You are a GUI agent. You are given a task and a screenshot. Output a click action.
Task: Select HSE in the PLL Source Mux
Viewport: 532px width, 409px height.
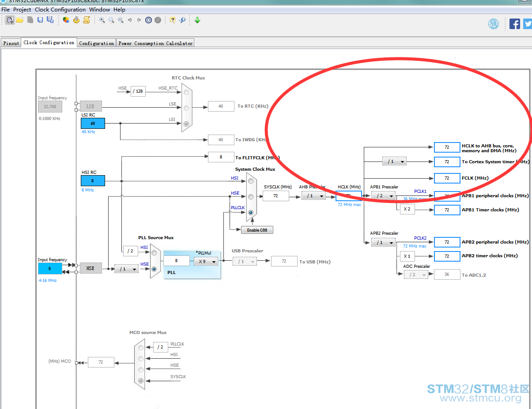[x=154, y=269]
